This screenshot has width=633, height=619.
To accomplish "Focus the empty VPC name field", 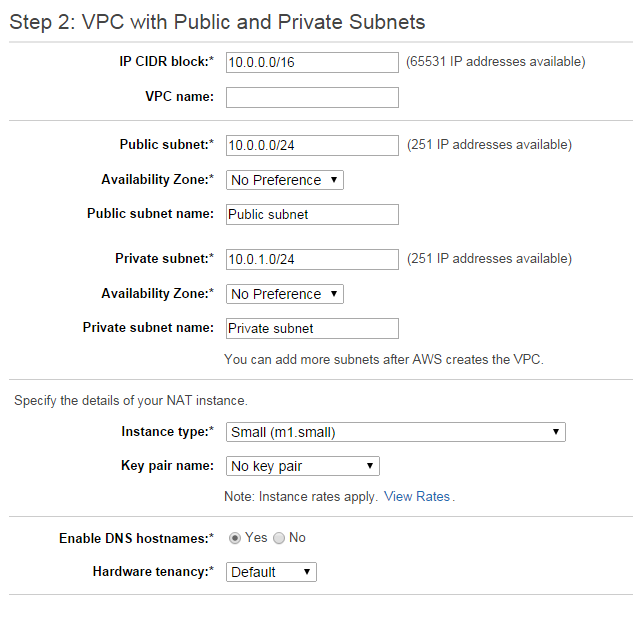I will click(x=312, y=97).
